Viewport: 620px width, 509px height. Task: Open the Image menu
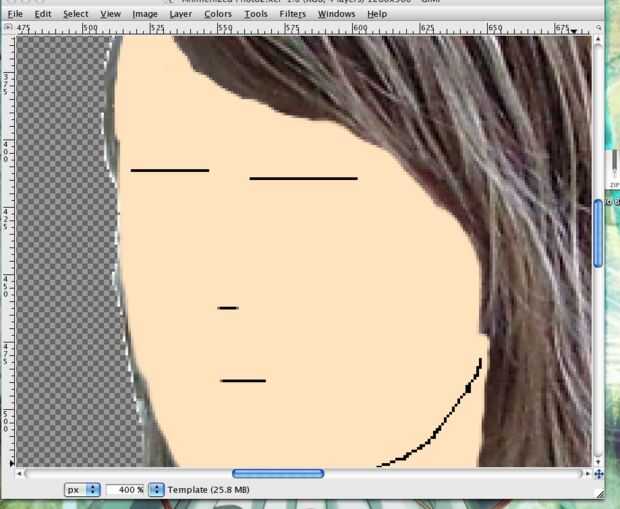coord(145,14)
